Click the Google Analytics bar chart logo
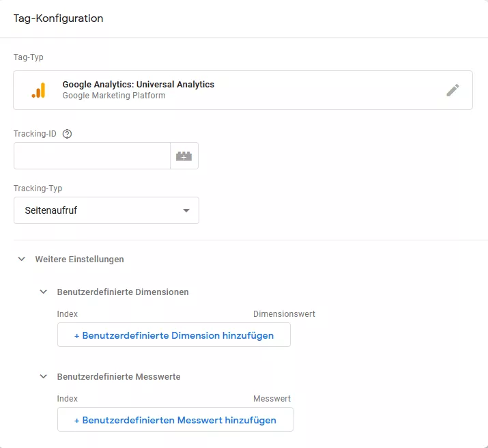Viewport: 488px width, 448px height. 39,90
